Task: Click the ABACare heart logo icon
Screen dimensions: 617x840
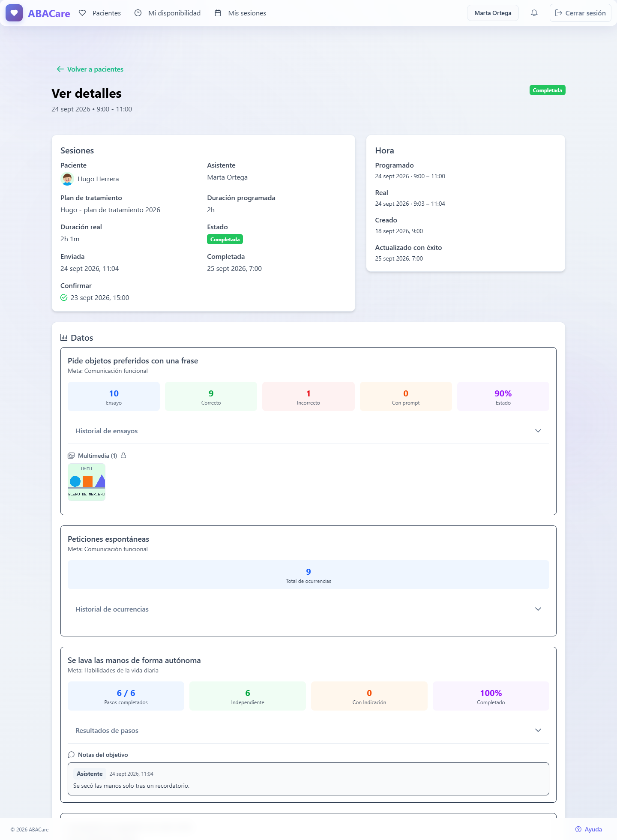Action: pos(14,13)
